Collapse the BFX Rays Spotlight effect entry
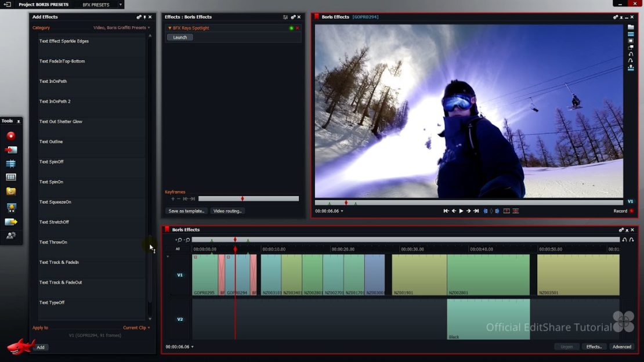 pyautogui.click(x=169, y=27)
